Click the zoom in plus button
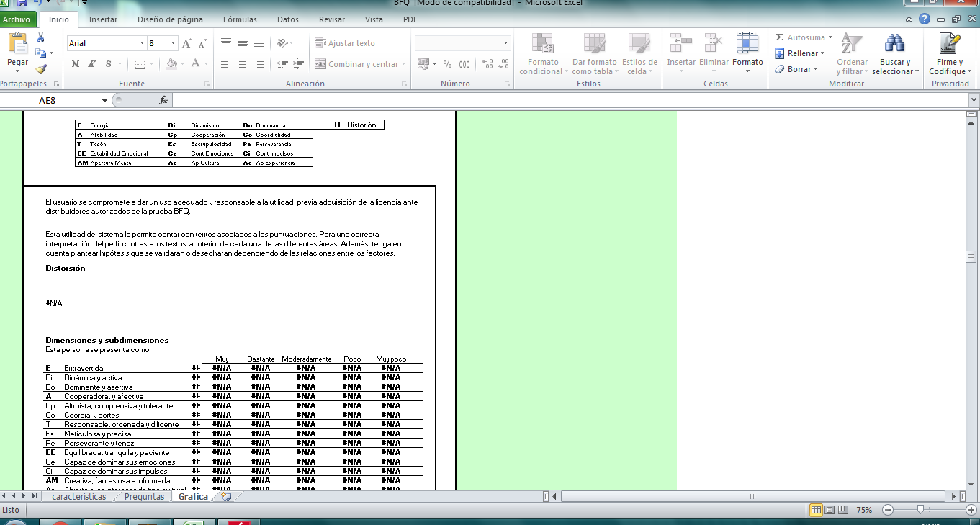 click(x=970, y=510)
